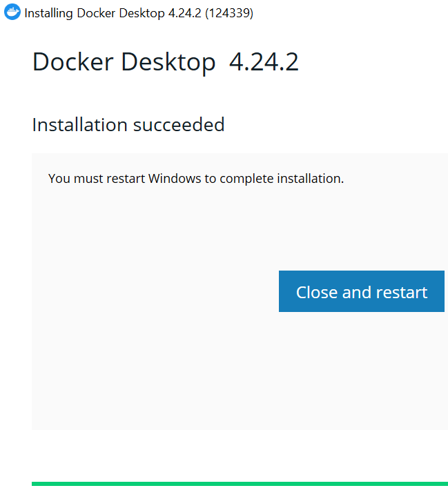Viewport: 448px width, 488px height.
Task: Click the green installation progress bar
Action: pos(240,484)
